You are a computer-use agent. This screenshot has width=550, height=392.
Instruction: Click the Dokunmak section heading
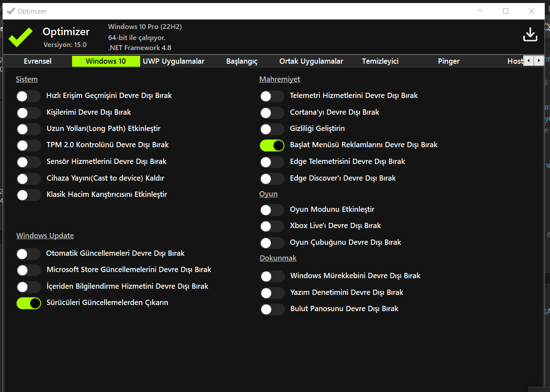coord(278,258)
